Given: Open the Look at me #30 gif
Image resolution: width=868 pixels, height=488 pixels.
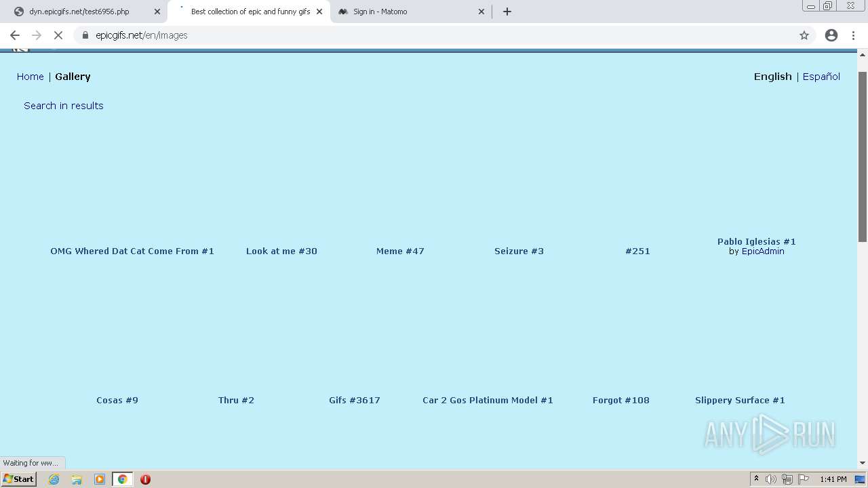Looking at the screenshot, I should [281, 251].
